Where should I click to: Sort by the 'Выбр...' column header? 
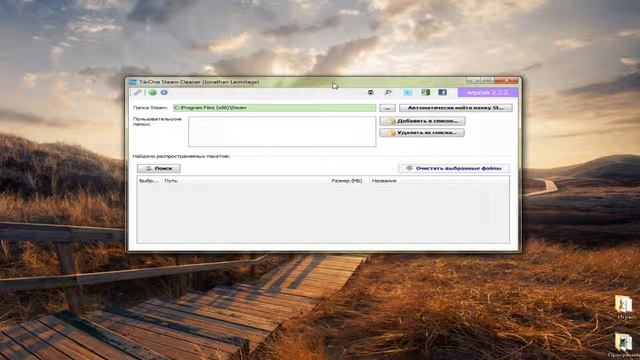tap(149, 181)
